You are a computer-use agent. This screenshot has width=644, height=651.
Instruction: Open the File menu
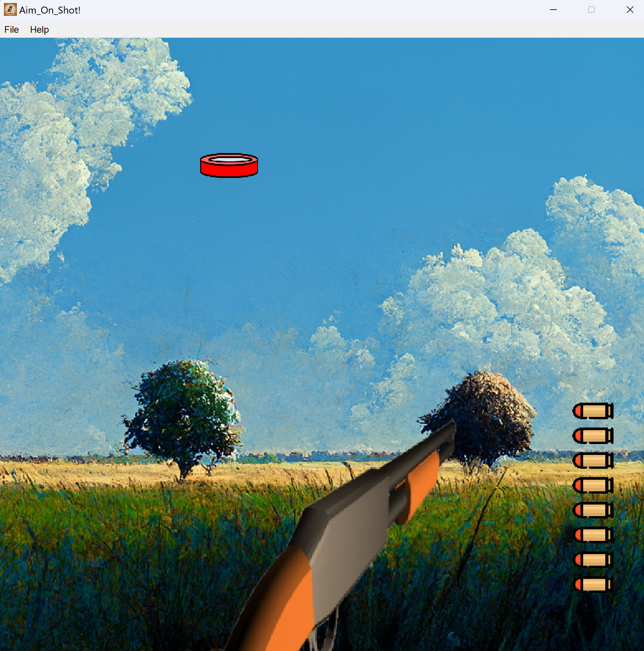11,30
